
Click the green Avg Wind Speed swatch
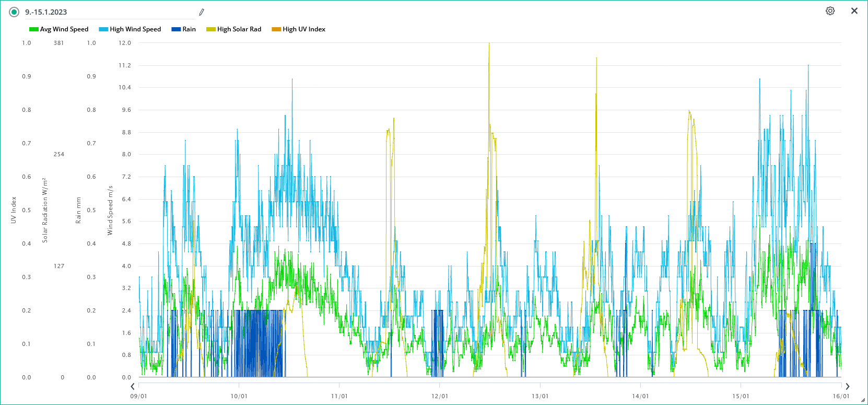click(x=34, y=29)
